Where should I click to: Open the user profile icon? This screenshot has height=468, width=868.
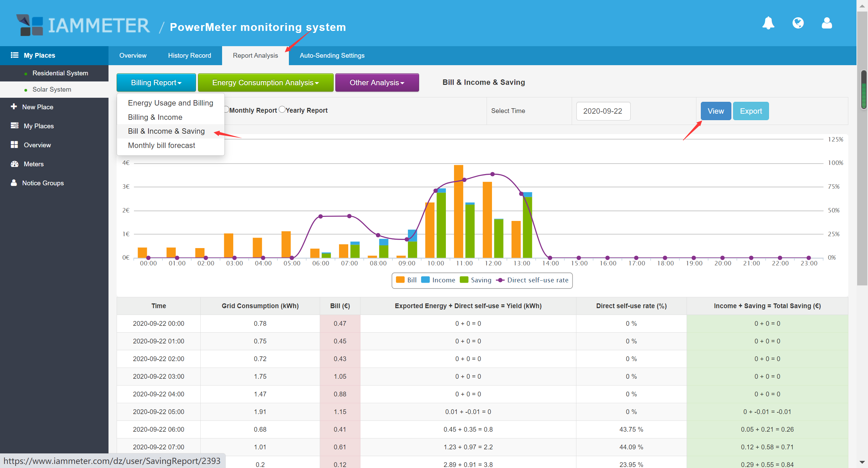[x=827, y=23]
